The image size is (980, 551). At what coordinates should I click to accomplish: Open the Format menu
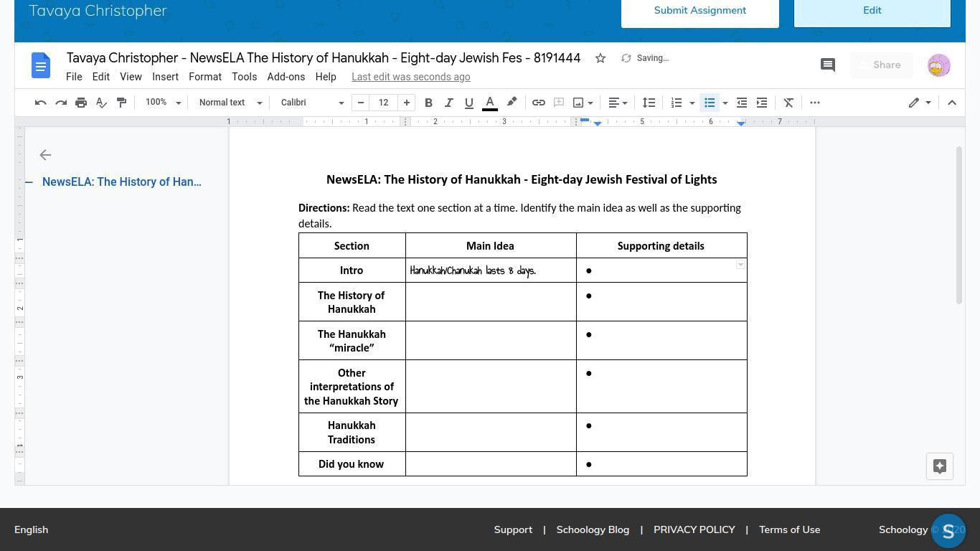tap(205, 77)
